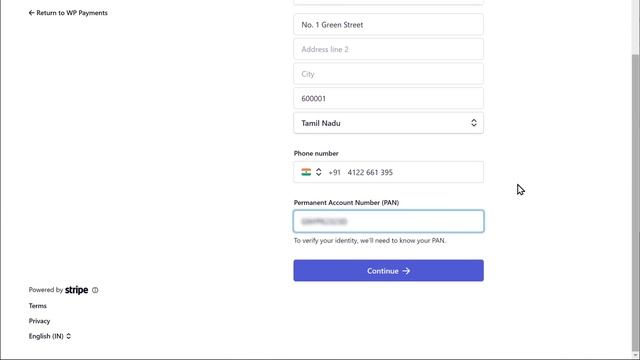Click the Stripe logo
The height and width of the screenshot is (360, 640).
pos(77,290)
